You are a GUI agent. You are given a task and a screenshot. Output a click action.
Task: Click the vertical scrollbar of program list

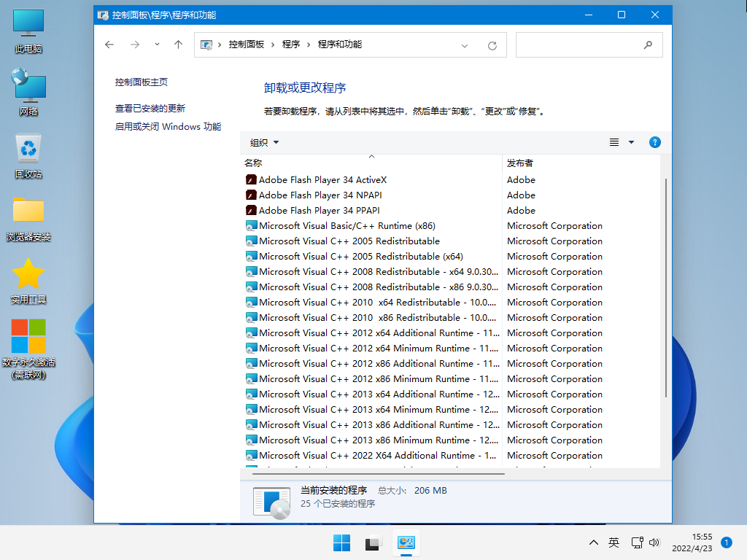pos(665,288)
